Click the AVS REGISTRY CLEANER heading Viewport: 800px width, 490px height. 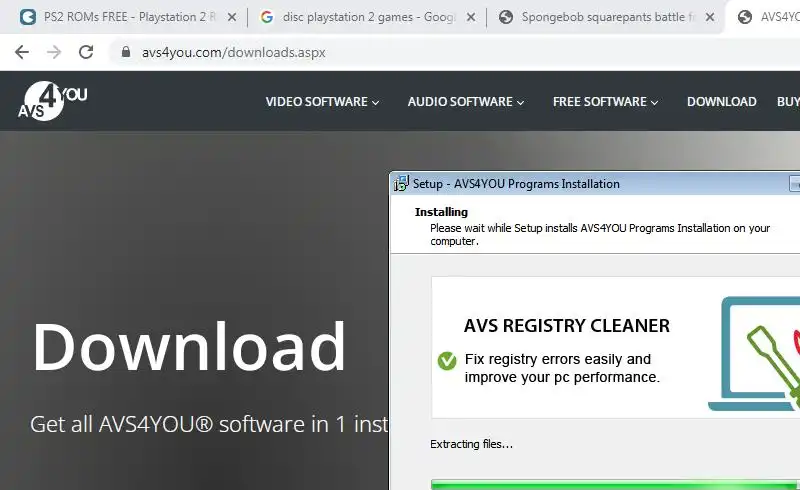566,326
